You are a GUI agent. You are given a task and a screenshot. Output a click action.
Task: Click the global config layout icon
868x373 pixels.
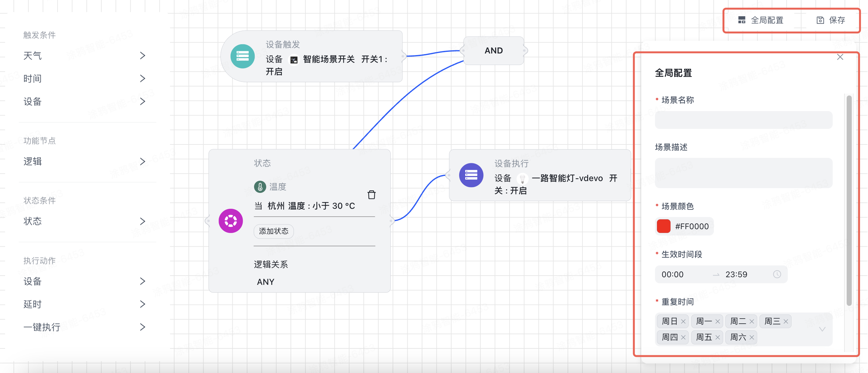point(742,20)
